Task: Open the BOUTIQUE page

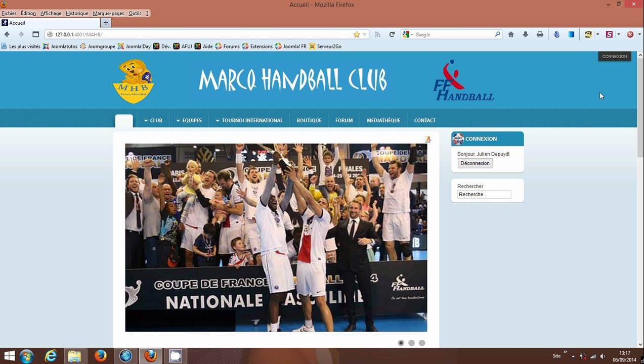Action: coord(309,120)
